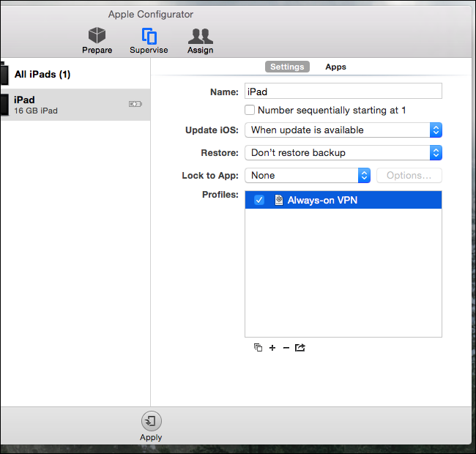Open the Prepare section
Screen dimensions: 476x454
pos(97,40)
